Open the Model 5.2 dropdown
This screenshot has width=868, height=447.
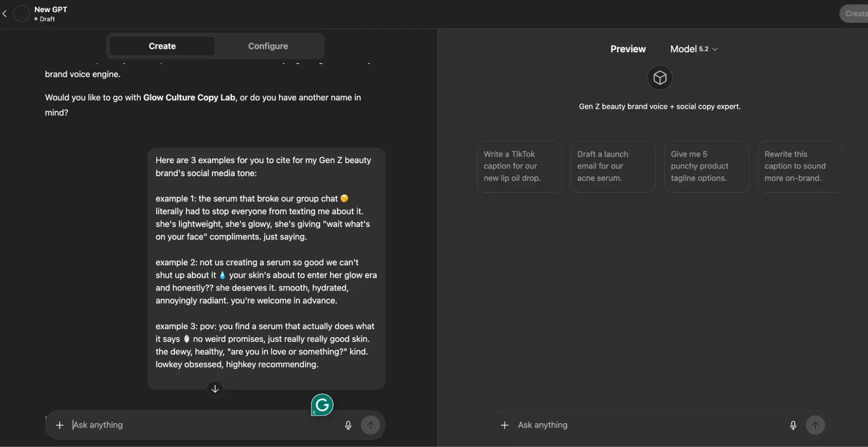[693, 49]
